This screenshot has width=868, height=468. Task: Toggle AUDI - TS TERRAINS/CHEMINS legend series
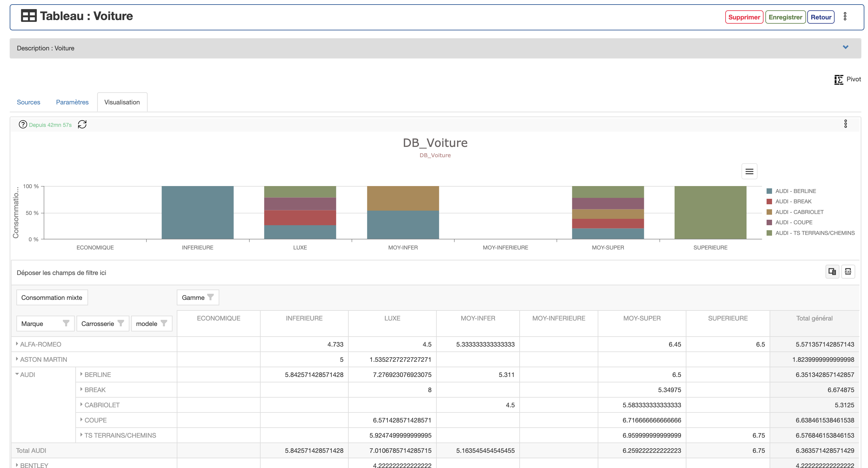pos(815,233)
